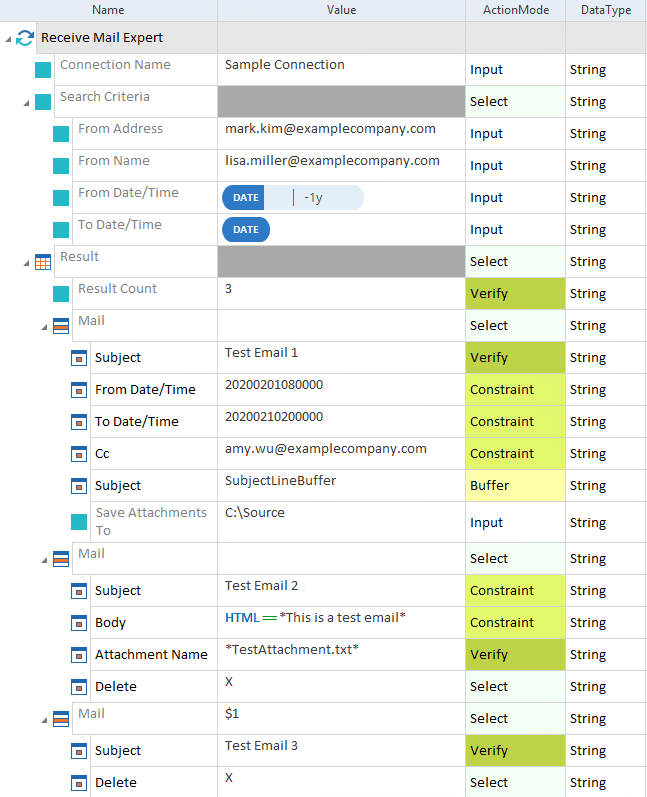Collapse the Mail node with value $1

pos(45,719)
